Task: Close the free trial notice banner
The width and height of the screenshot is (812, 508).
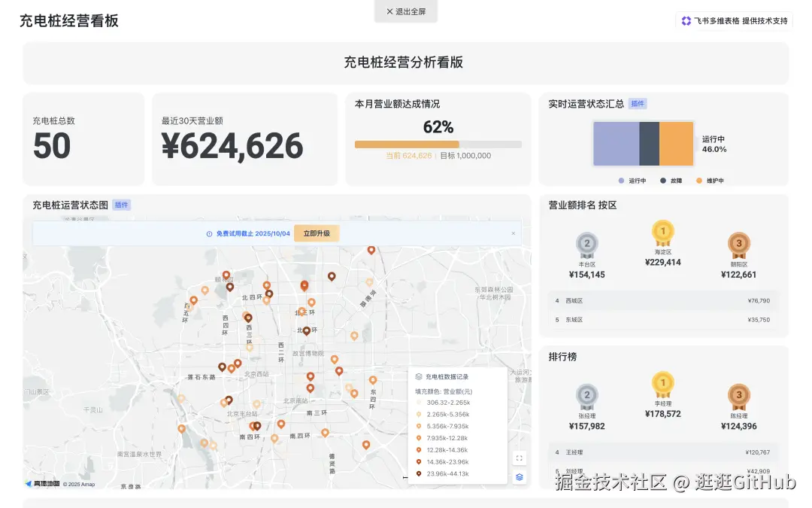Action: pos(514,233)
